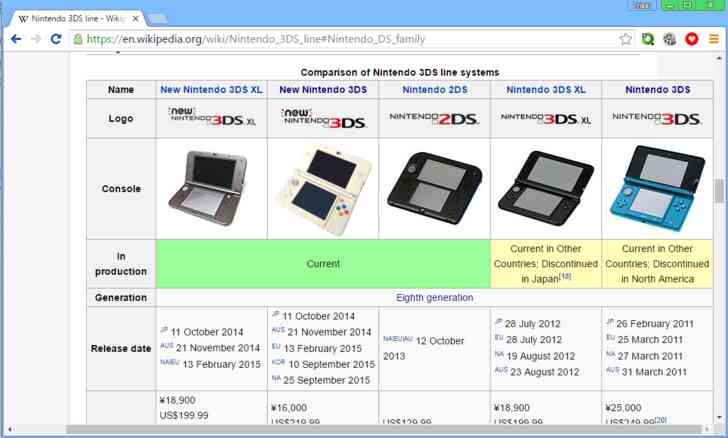Click the browser back arrow

[15, 39]
